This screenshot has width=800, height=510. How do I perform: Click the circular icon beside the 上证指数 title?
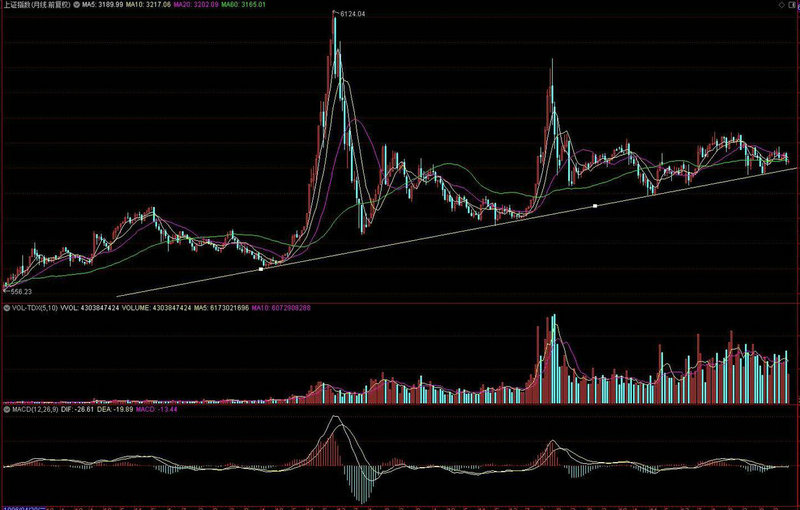tap(77, 5)
